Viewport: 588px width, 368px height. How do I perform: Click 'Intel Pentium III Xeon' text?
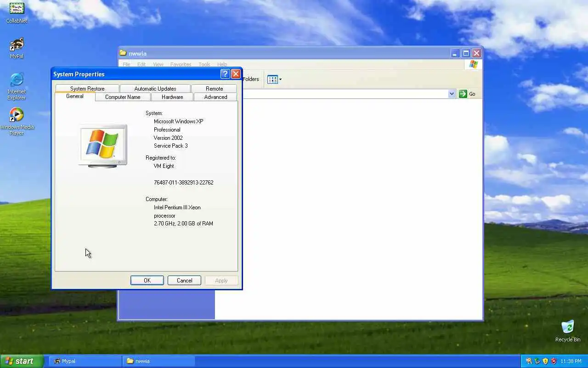click(177, 207)
